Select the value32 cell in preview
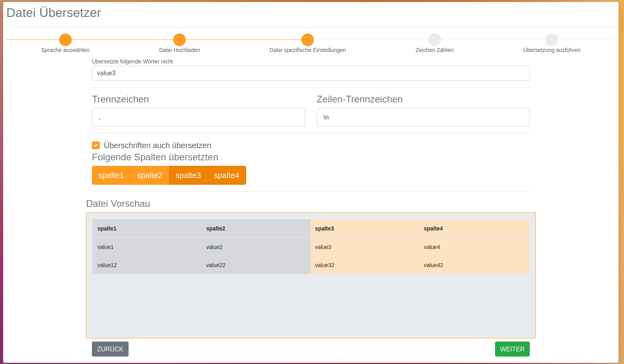 (x=324, y=265)
